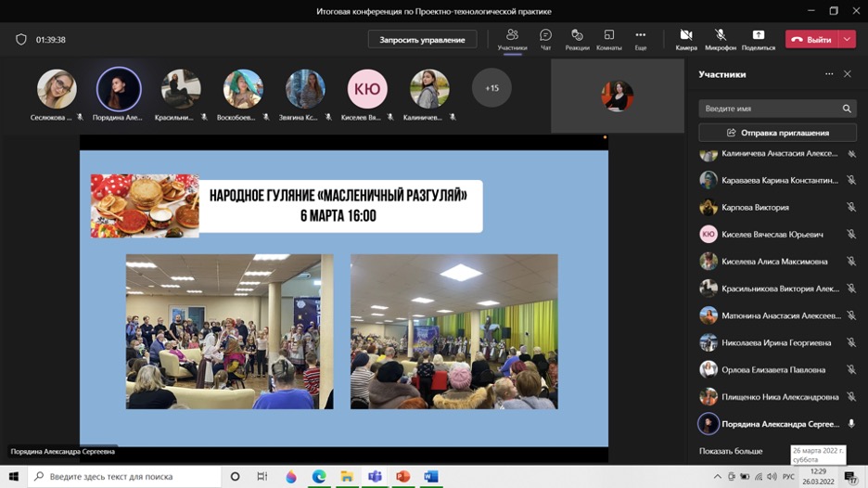Click the Share (Поделиться) screen icon
This screenshot has height=488, width=868.
(758, 39)
